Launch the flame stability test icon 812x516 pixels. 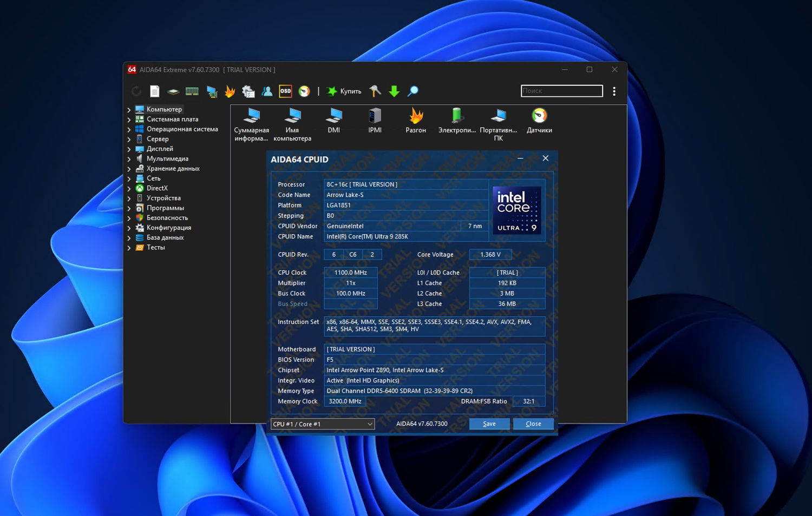[230, 91]
